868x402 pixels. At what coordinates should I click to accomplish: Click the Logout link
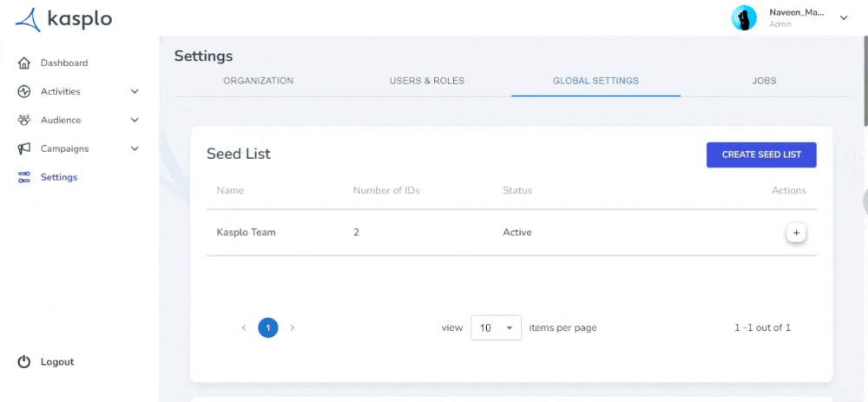click(57, 362)
